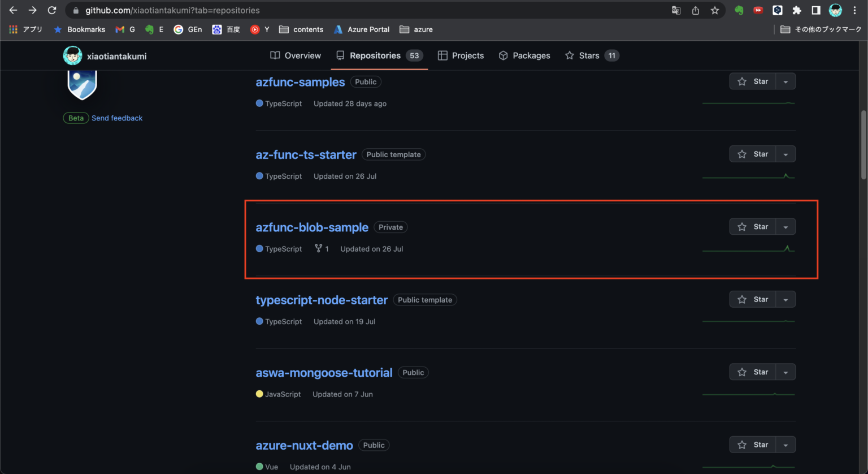Expand the star list dropdown for az-func-ts-starter
The image size is (868, 474).
(785, 154)
